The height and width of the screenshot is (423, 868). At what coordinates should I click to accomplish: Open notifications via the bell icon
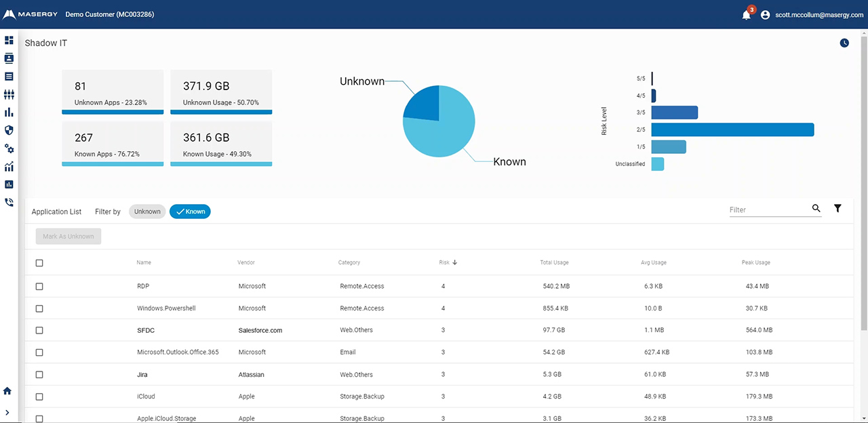[746, 14]
